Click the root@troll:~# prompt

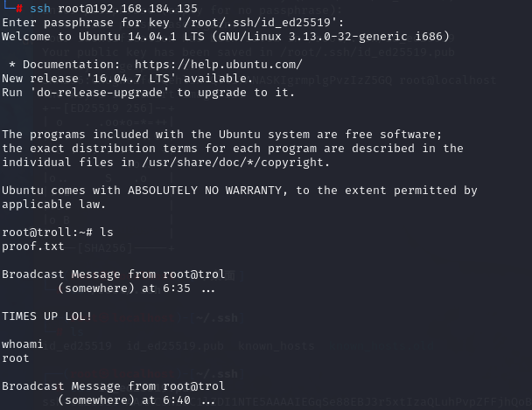tap(47, 233)
